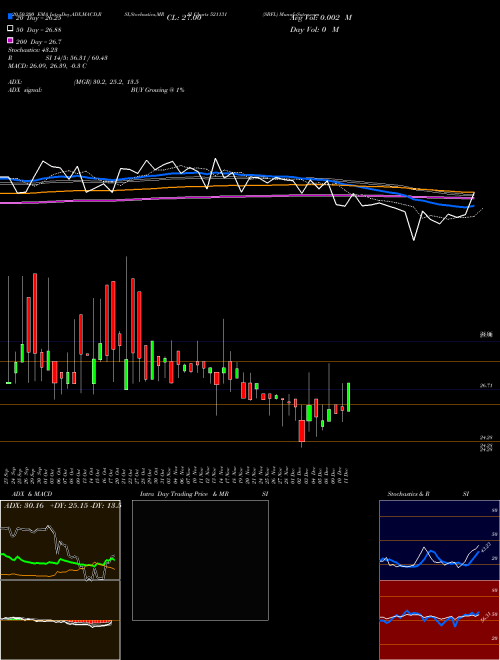This screenshot has width=500, height=660.
Task: Click the 'ADX & MACD' panel title
Action: pos(32,494)
